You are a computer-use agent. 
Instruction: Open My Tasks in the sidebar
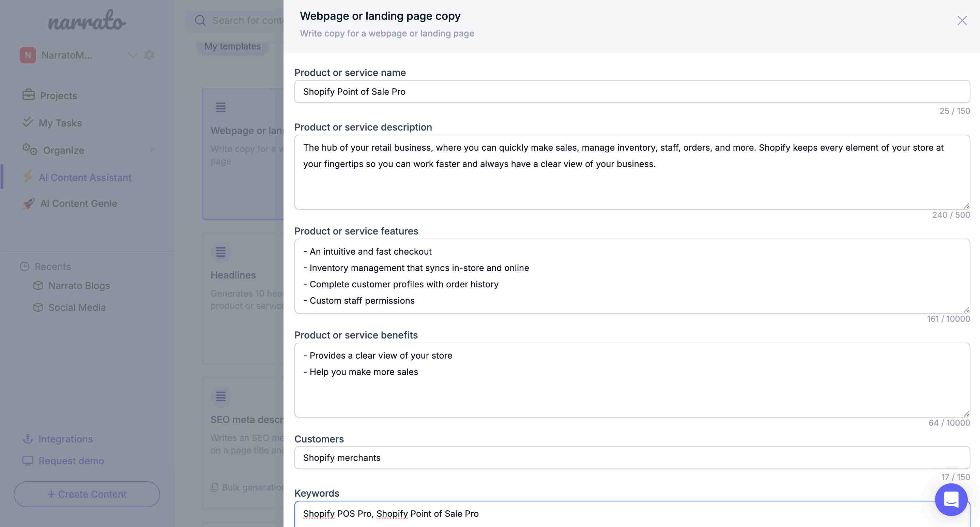pyautogui.click(x=60, y=123)
